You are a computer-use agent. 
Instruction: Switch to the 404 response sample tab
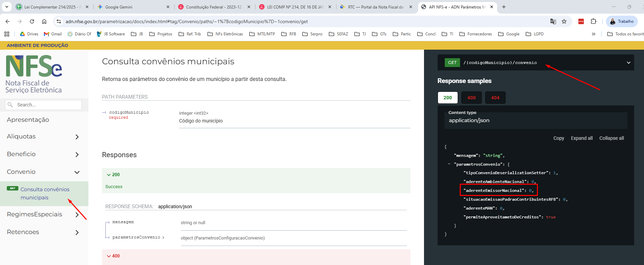pyautogui.click(x=495, y=98)
